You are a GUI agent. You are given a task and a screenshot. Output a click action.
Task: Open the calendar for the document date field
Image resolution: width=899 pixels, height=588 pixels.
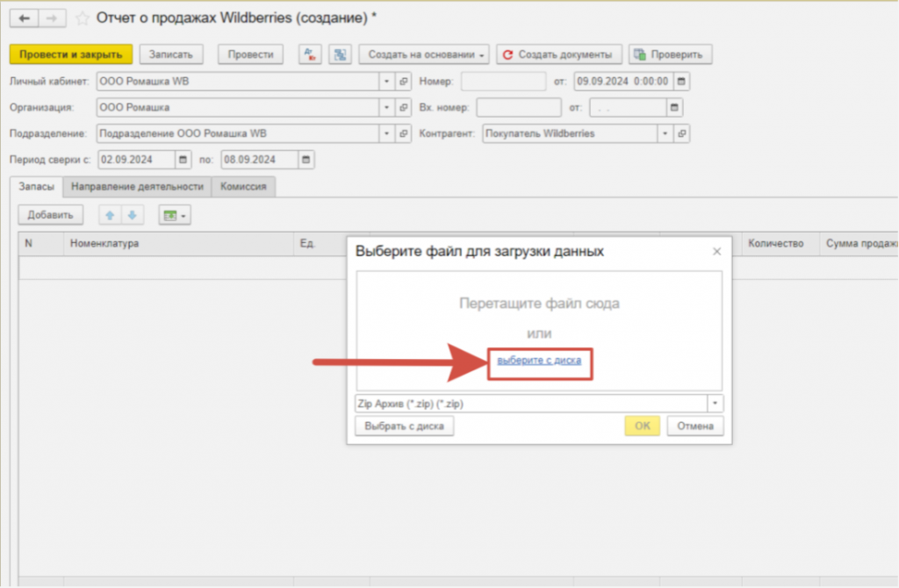(681, 82)
